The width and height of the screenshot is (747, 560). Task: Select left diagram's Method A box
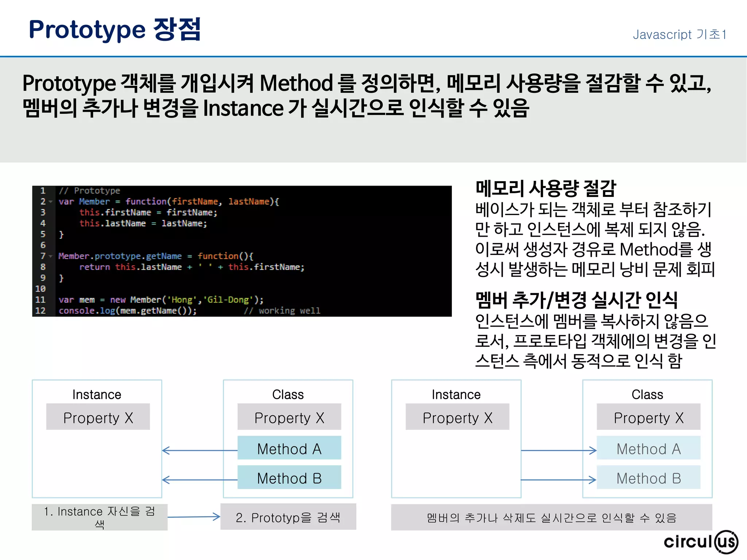tap(289, 448)
